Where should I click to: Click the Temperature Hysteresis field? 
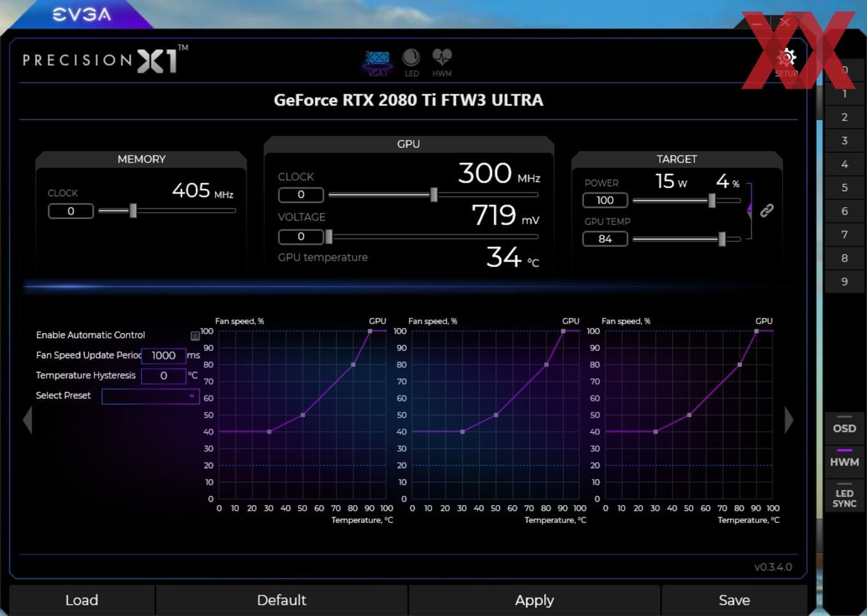point(164,376)
